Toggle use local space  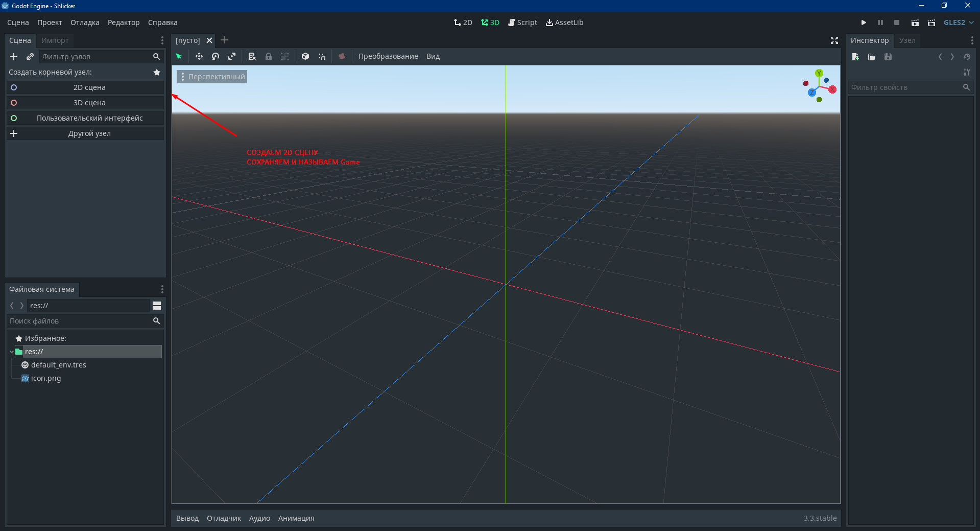coord(305,56)
